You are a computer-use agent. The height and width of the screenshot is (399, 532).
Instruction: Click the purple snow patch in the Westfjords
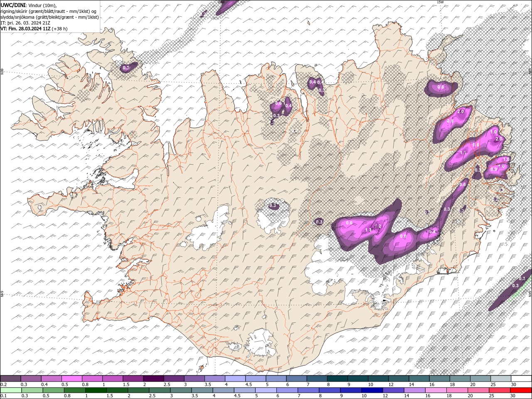coord(128,68)
